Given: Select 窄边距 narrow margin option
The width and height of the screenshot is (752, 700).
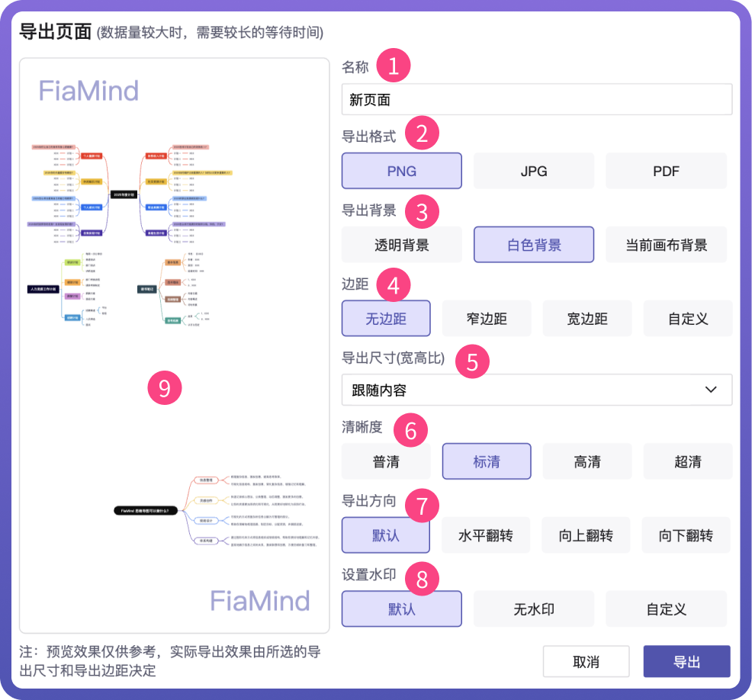Looking at the screenshot, I should point(487,319).
